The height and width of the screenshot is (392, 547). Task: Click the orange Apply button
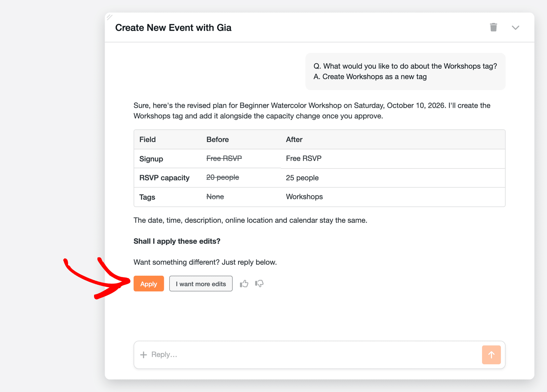[149, 284]
